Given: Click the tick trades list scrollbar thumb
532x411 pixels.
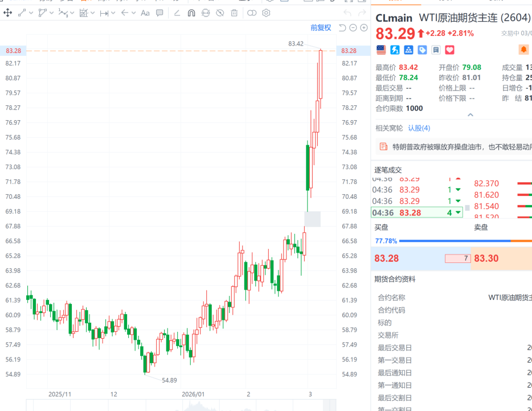Looking at the screenshot, I should click(x=468, y=208).
